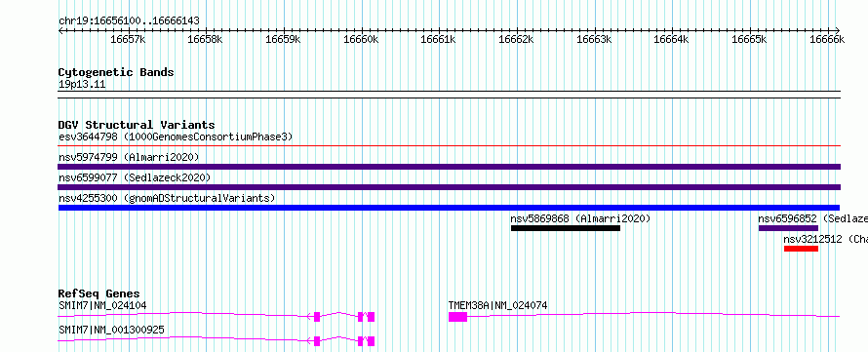868x352 pixels.
Task: Click the esv3644798 red variant line
Action: 449,146
